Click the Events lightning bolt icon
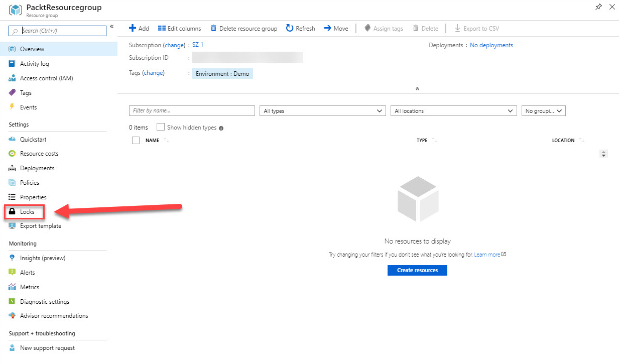The height and width of the screenshot is (364, 619). (x=13, y=107)
